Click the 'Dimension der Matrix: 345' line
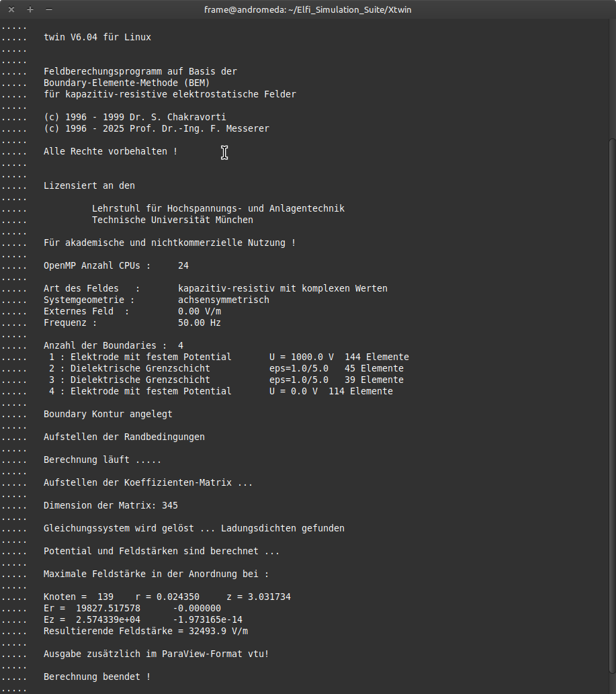 111,505
